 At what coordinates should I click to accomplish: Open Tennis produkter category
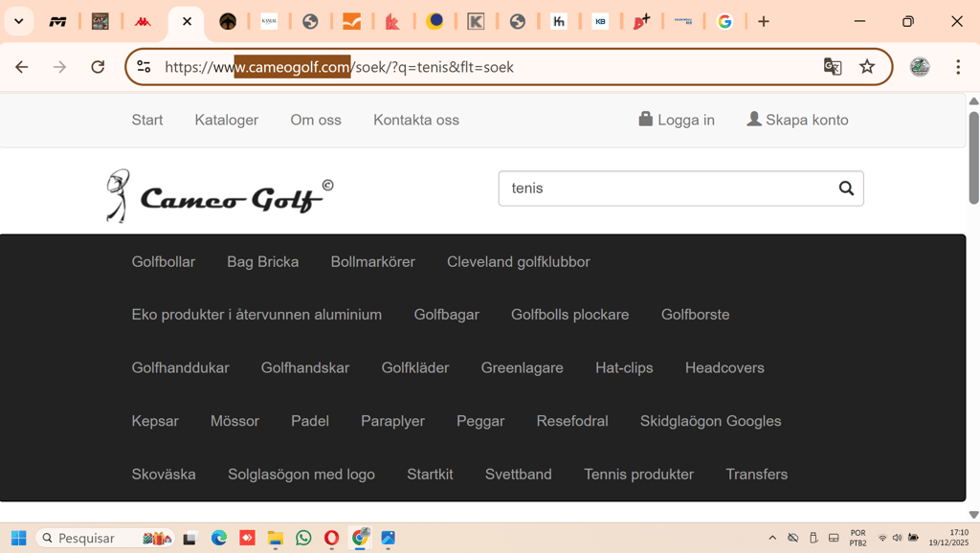pos(638,475)
